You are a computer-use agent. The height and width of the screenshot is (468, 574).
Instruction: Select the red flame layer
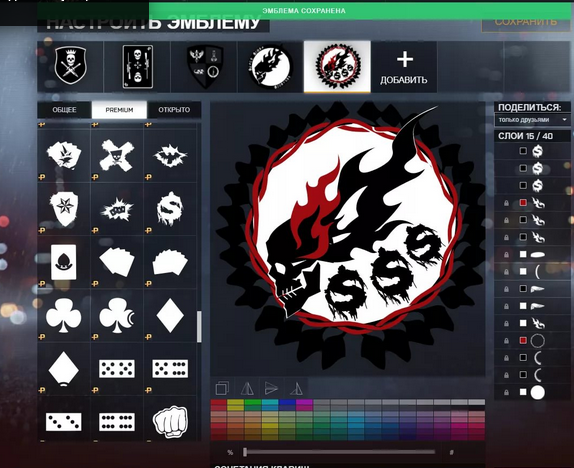click(533, 203)
